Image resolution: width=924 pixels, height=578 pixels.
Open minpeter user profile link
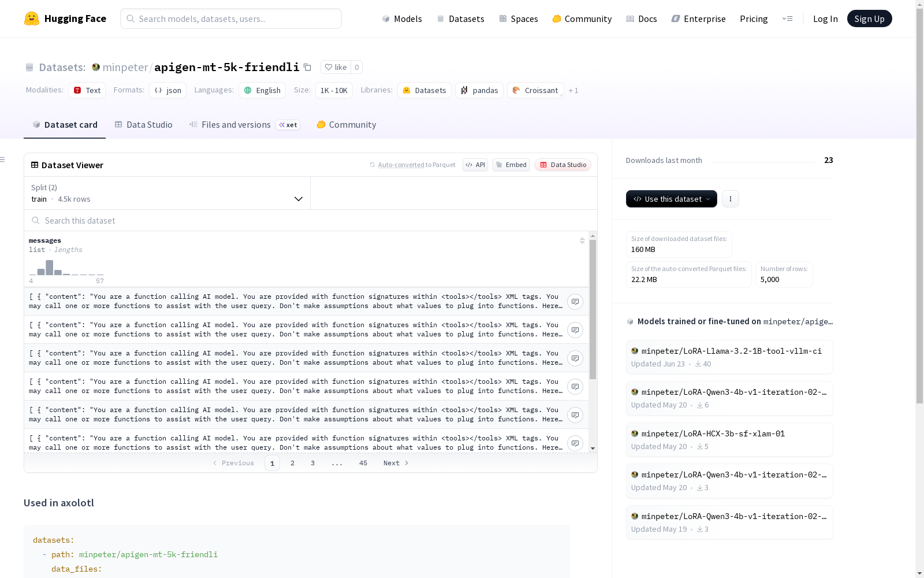125,67
